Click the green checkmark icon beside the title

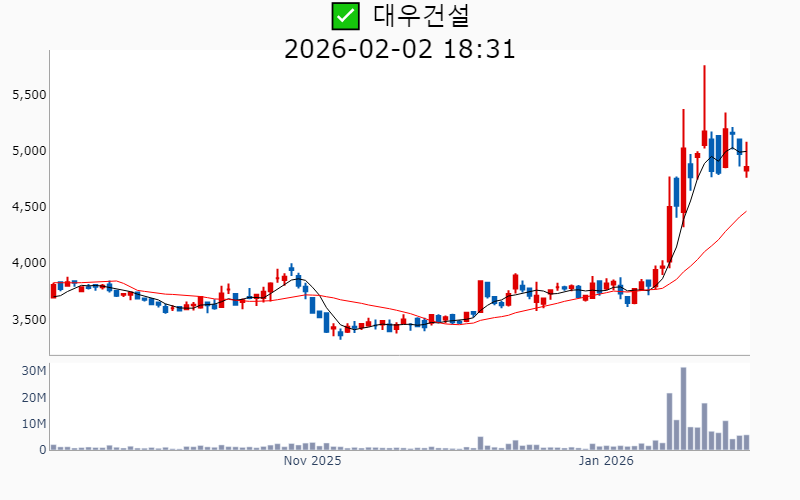[345, 16]
